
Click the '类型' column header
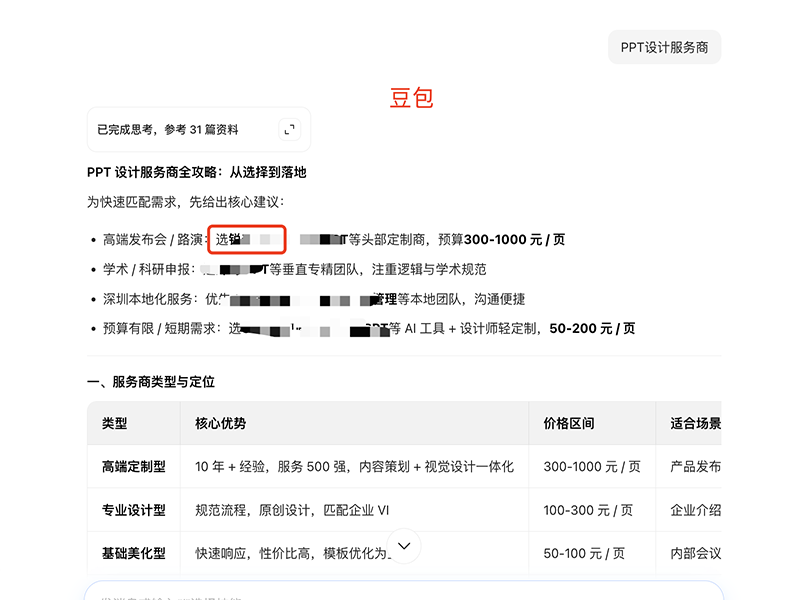[x=115, y=423]
